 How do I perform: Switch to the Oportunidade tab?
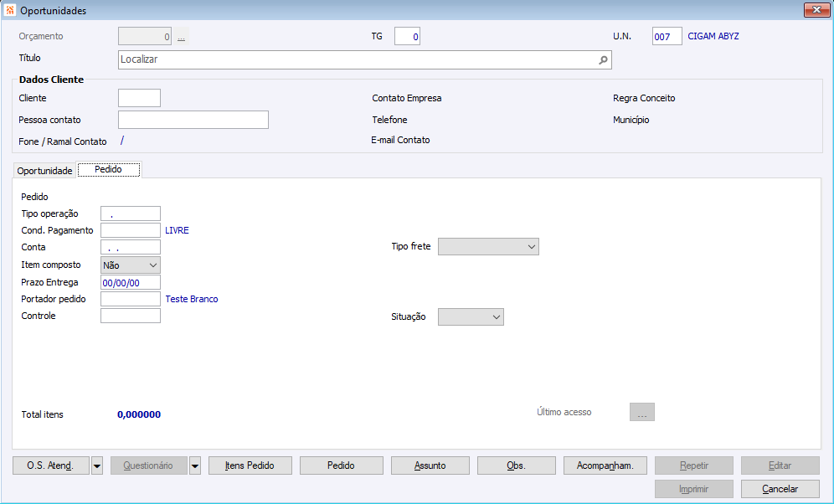pyautogui.click(x=44, y=171)
